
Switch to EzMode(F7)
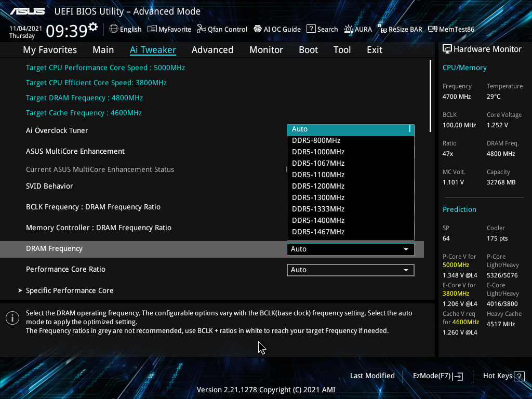[x=437, y=376]
